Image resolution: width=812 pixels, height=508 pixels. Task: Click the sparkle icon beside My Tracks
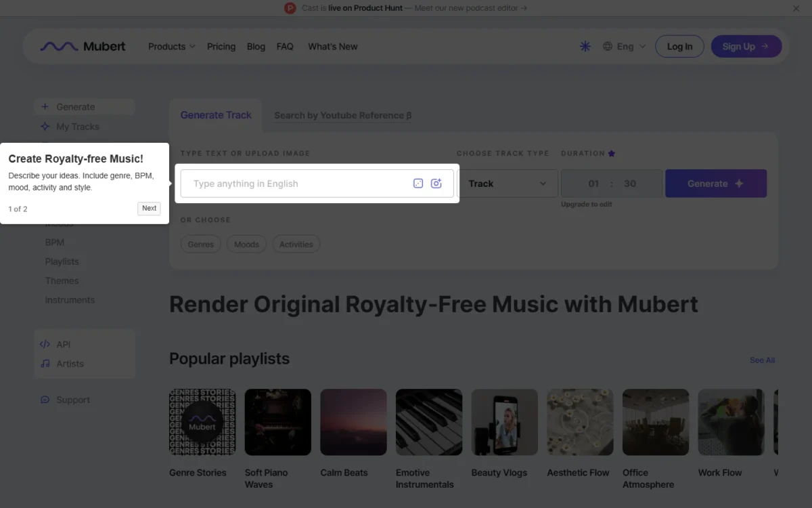(x=45, y=127)
